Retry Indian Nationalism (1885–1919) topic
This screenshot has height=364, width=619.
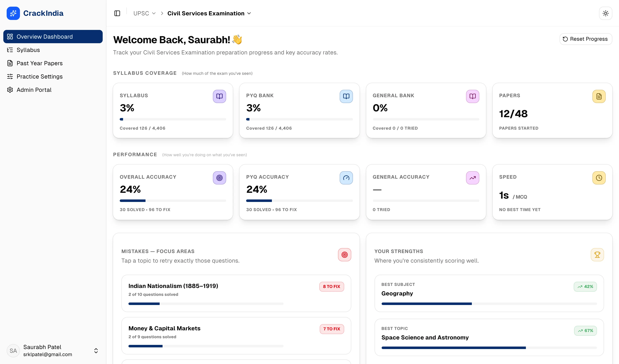pos(236,293)
